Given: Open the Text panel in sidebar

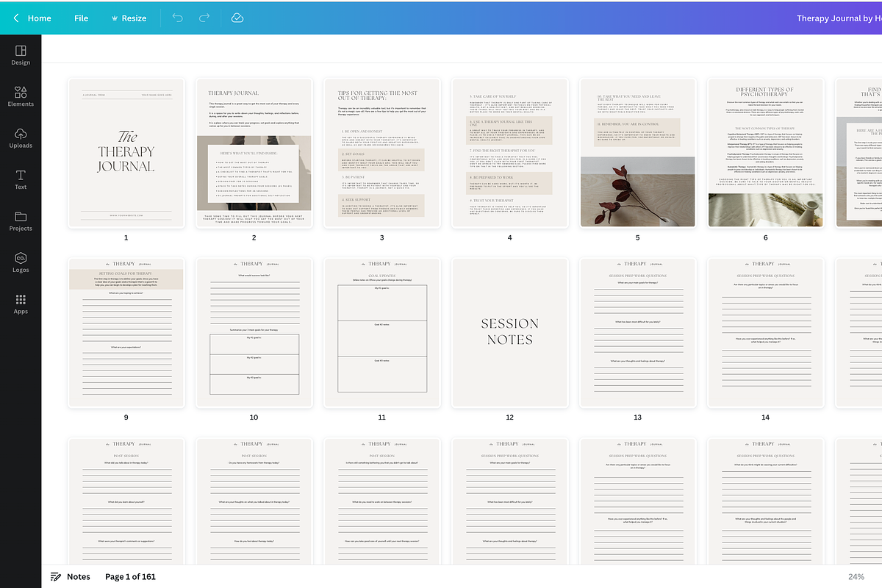Looking at the screenshot, I should click(x=21, y=179).
